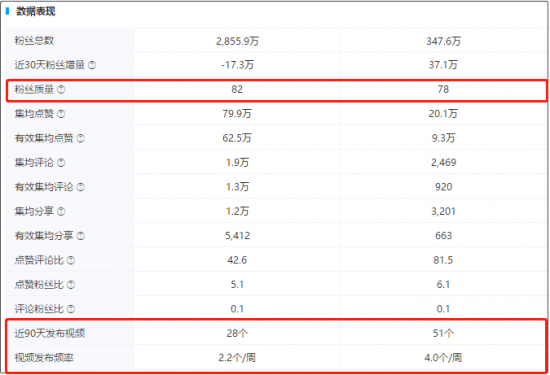This screenshot has height=375, width=550.
Task: Click question mark icon after 有效集均分享
Action: click(81, 236)
